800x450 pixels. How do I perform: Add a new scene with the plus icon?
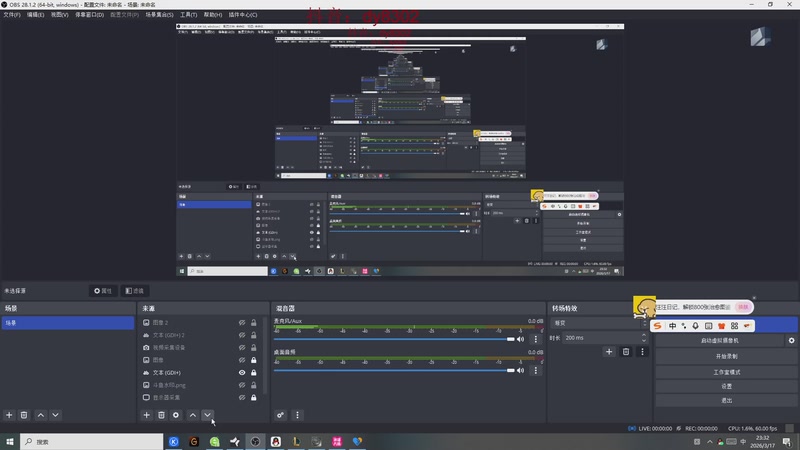tap(9, 415)
